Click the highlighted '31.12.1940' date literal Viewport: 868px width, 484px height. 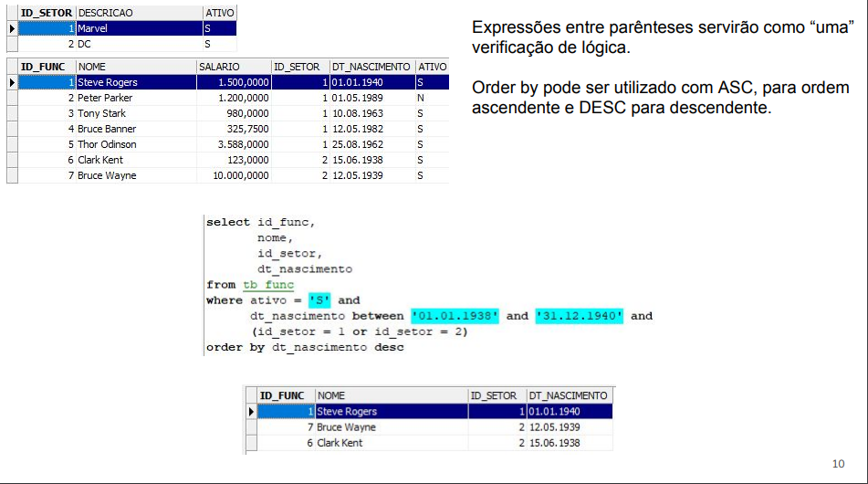(580, 316)
